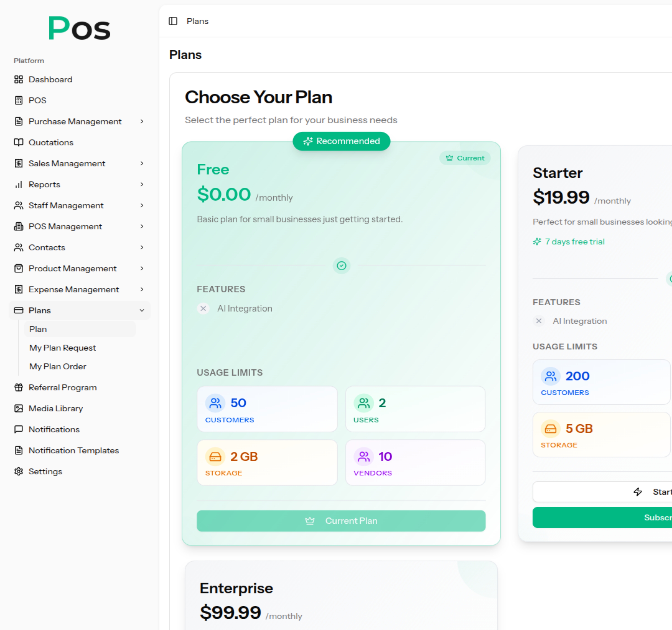Open My Plan Request page
This screenshot has height=630, width=672.
[63, 348]
